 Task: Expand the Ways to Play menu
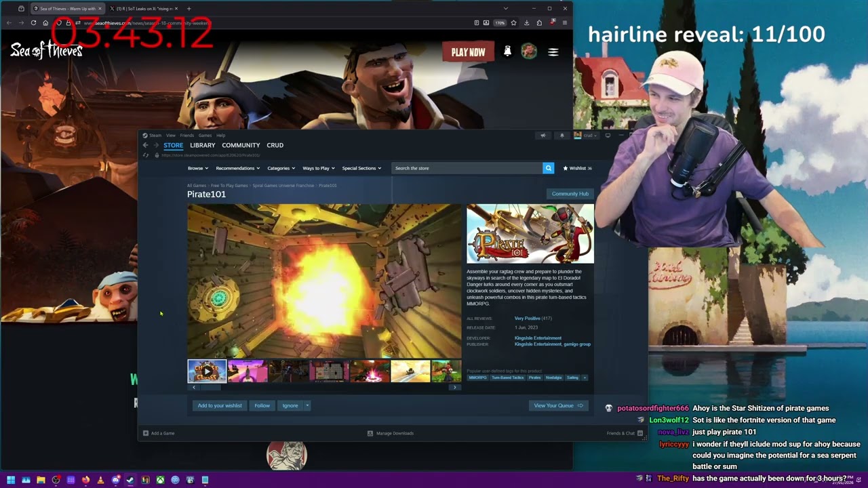[318, 168]
